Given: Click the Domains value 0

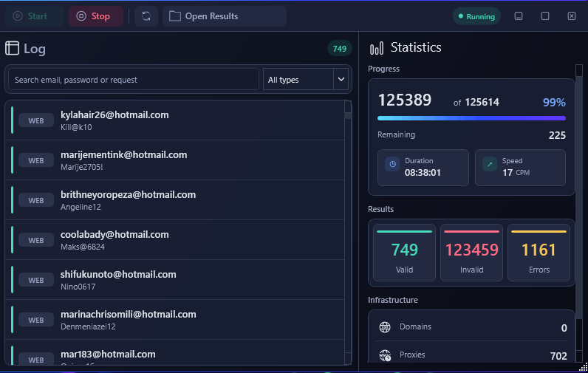Looking at the screenshot, I should pos(564,328).
